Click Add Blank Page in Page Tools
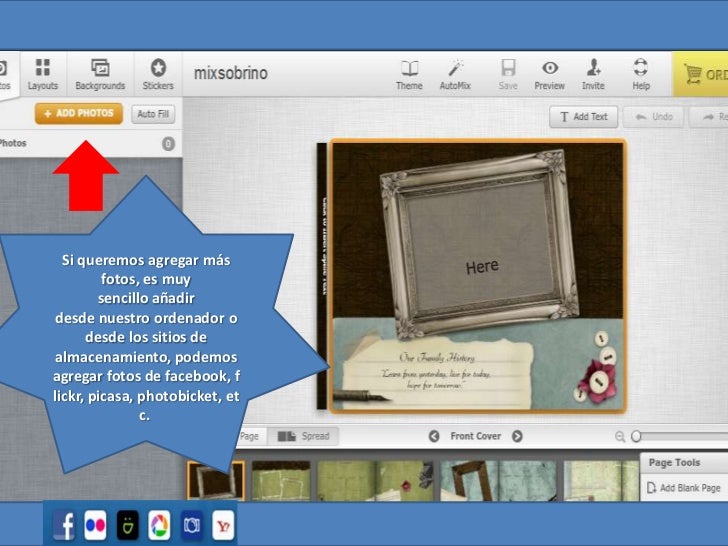Image resolution: width=728 pixels, height=546 pixels. pos(684,488)
